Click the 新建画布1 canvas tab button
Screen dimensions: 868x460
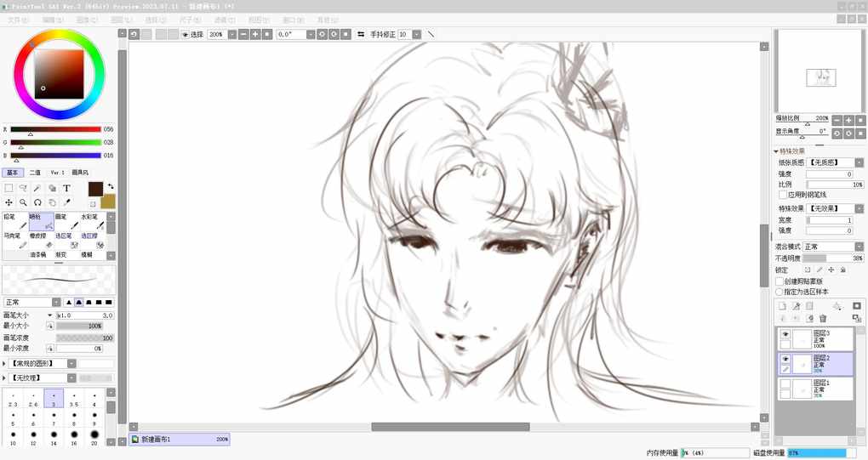tap(179, 440)
